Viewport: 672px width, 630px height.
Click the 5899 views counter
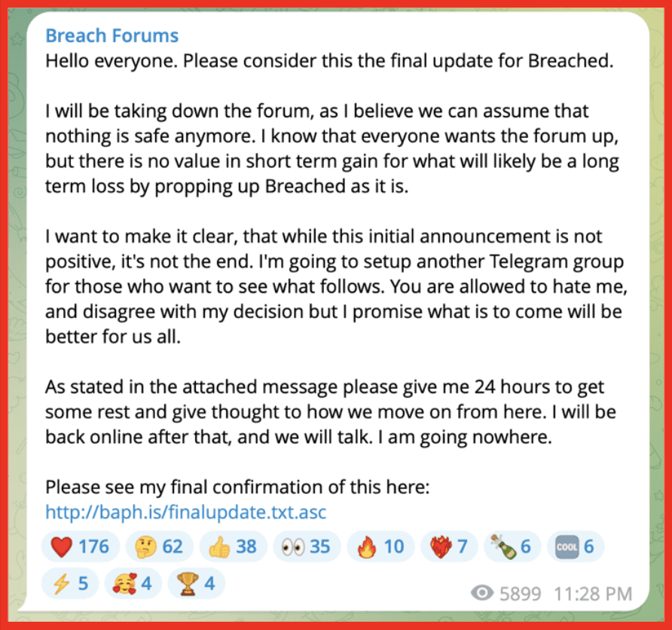pyautogui.click(x=521, y=594)
